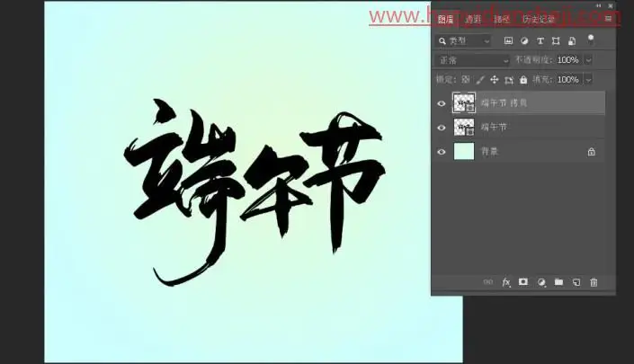
Task: Click the link layers chain icon
Action: coord(488,282)
